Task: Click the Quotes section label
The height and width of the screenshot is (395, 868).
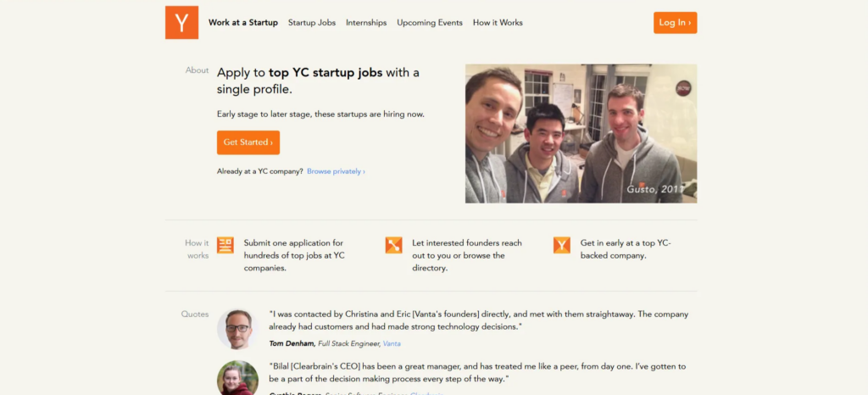Action: tap(195, 314)
